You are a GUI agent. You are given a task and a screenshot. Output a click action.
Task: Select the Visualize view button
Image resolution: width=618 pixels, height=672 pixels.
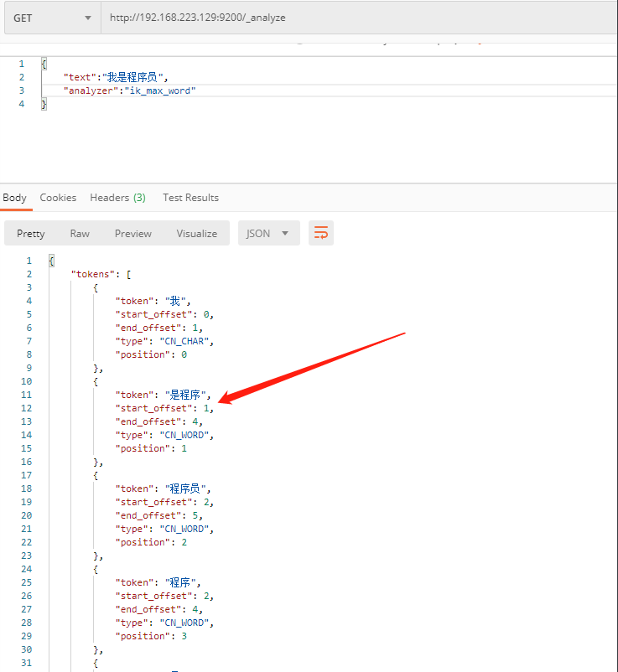pos(197,234)
